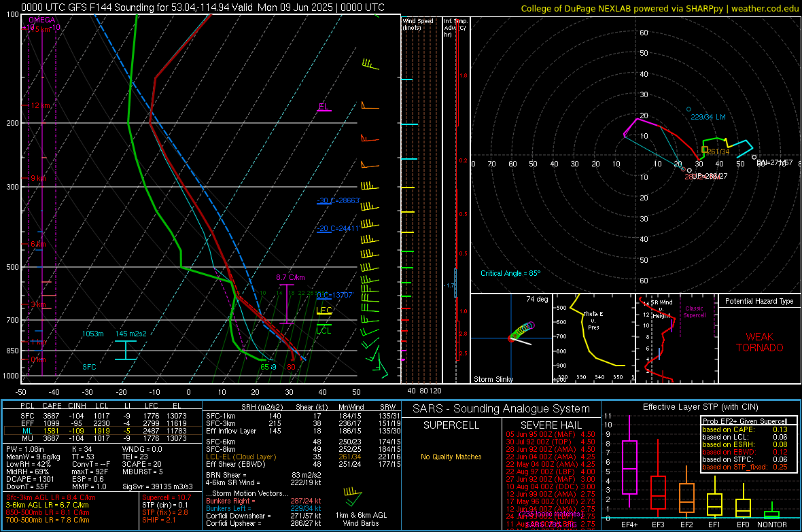
Task: Click the SigSvr = 39135 m3/s3 value
Action: [x=158, y=486]
